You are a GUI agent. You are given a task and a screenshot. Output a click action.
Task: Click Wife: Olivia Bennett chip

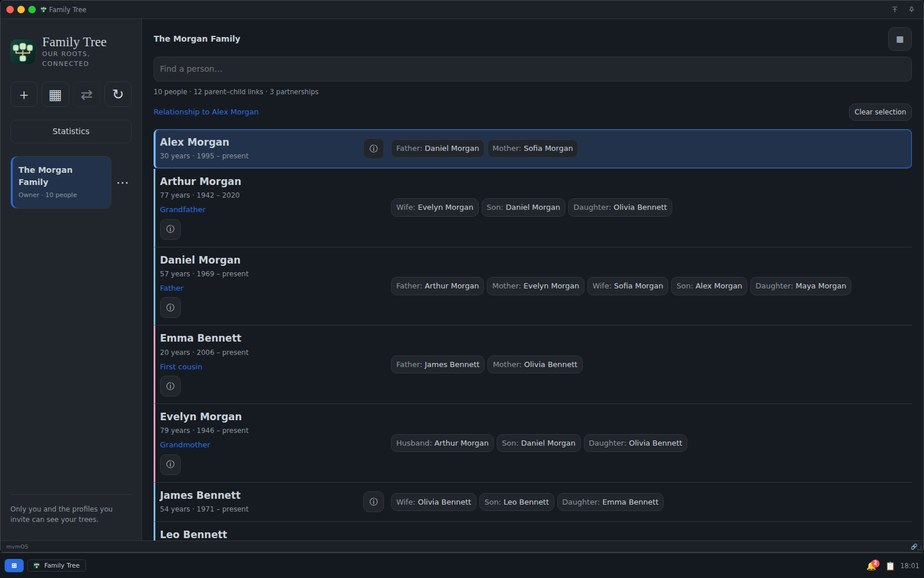point(434,502)
